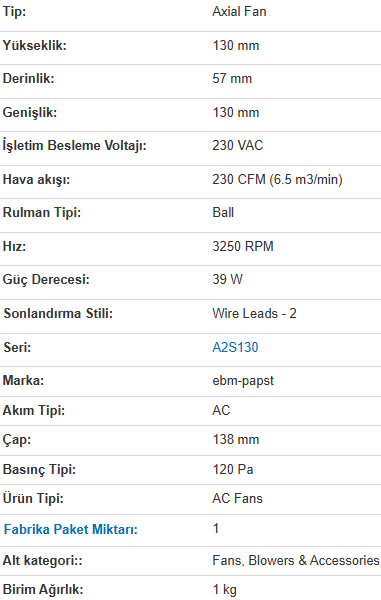Click the Sonlandırma Stili label
Image resolution: width=381 pixels, height=600 pixels.
(58, 313)
